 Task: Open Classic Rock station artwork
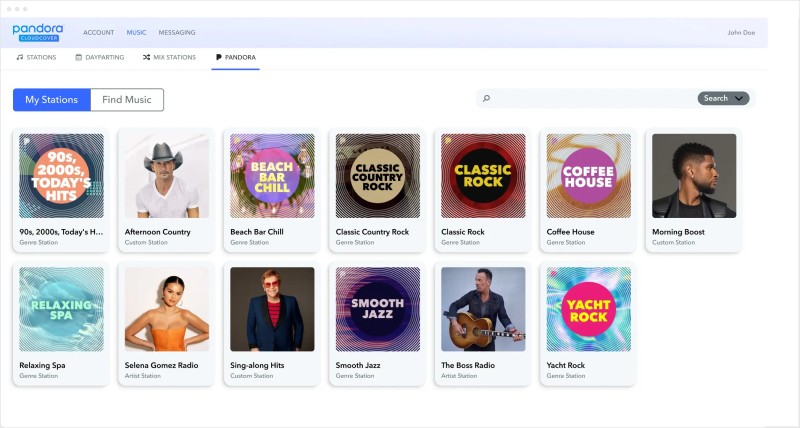(483, 176)
